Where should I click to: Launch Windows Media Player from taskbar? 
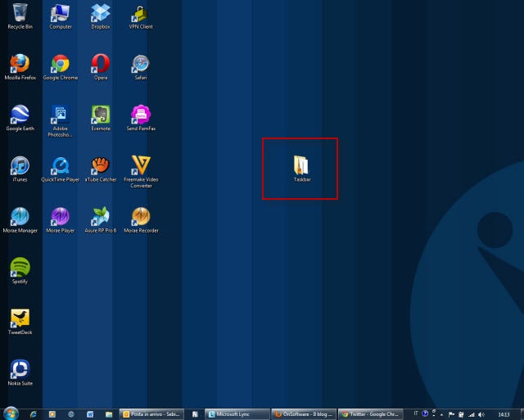[52, 414]
